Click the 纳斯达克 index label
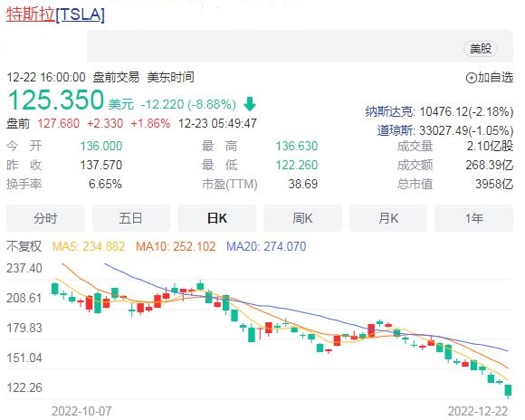Screen dimensions: 525x420 coord(390,111)
